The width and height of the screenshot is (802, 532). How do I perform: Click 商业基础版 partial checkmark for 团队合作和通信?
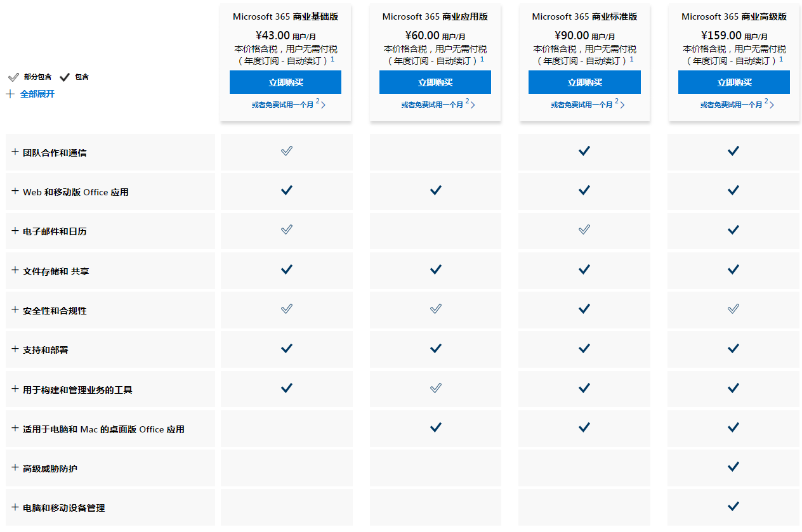287,151
